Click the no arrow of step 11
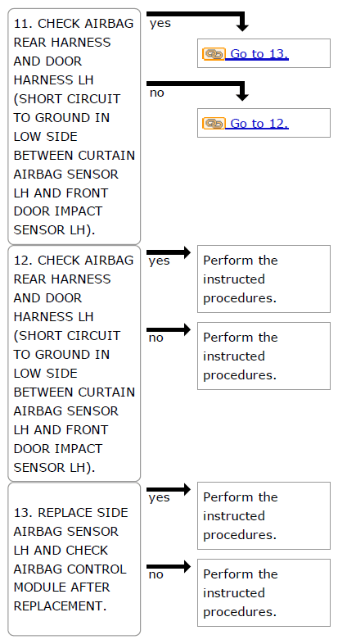The height and width of the screenshot is (644, 338). coord(198,91)
